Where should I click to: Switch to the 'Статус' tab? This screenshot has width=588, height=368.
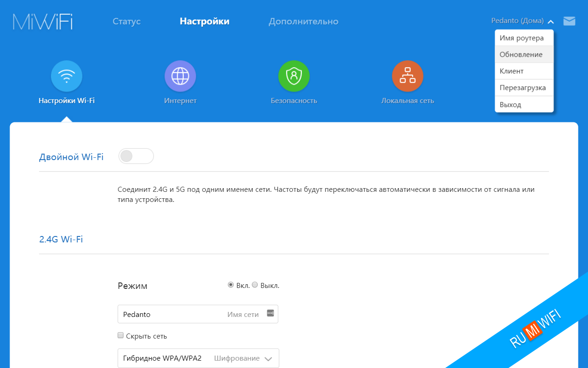(x=126, y=22)
